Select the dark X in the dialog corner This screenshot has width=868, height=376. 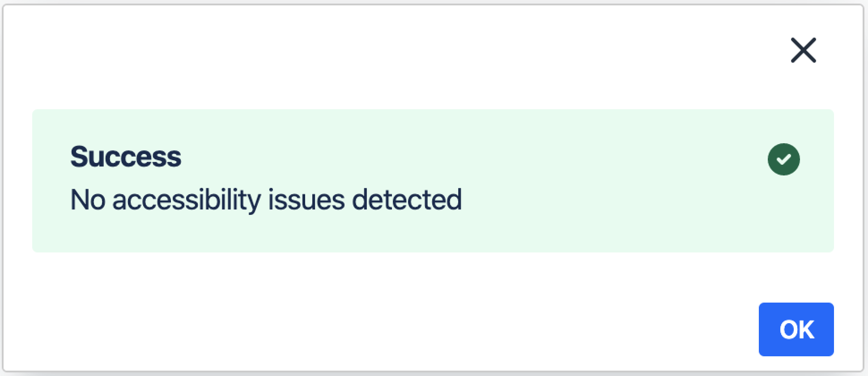click(803, 50)
